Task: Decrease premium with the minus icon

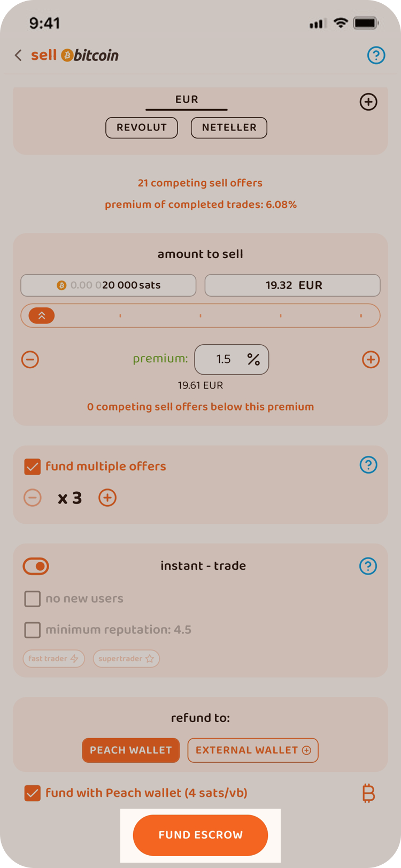Action: pyautogui.click(x=30, y=359)
